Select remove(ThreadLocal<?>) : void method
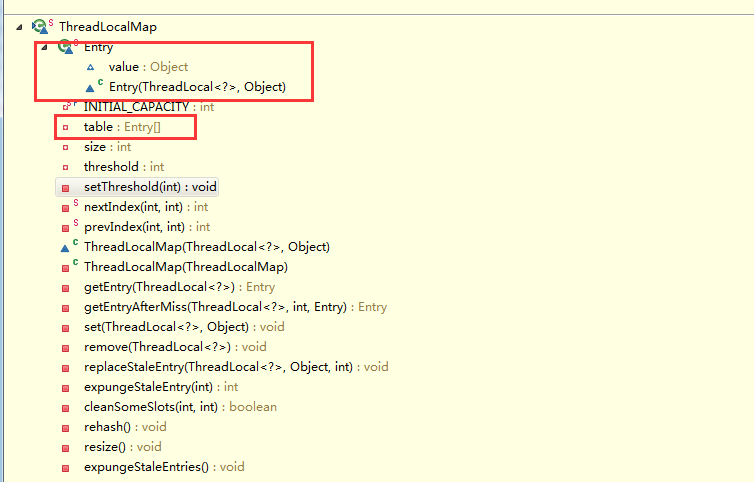 [x=175, y=347]
